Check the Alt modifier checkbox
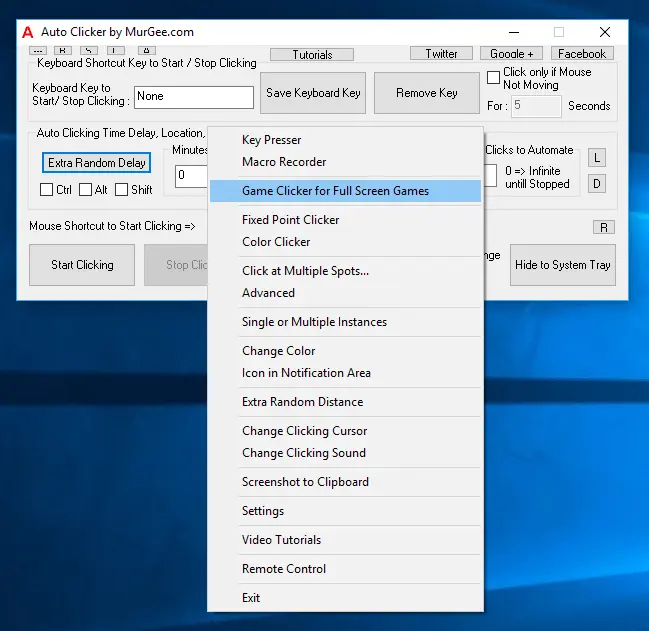Viewport: 649px width, 631px height. (86, 190)
